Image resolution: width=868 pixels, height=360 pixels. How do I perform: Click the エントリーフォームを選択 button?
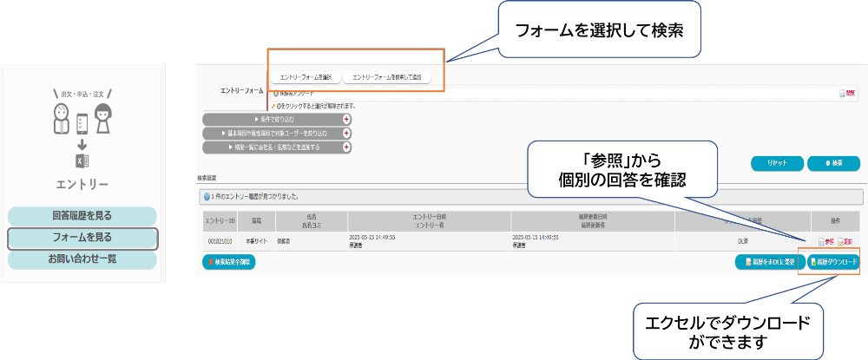306,77
